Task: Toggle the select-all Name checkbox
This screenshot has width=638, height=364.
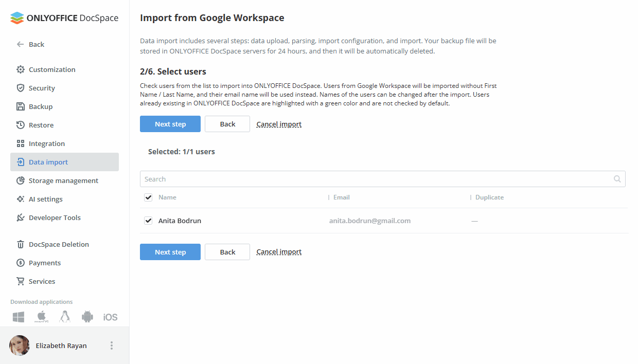Action: point(148,197)
